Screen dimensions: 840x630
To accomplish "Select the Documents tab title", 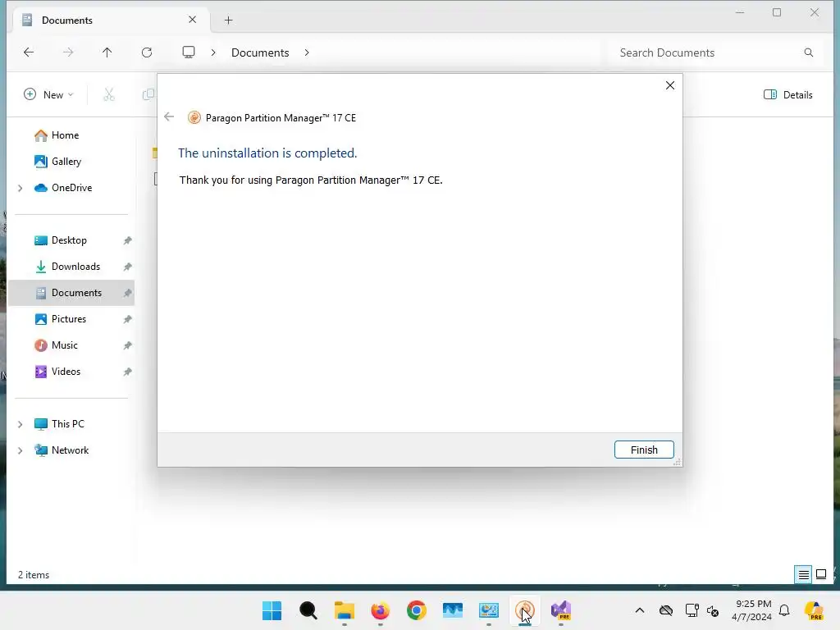I will coord(67,21).
